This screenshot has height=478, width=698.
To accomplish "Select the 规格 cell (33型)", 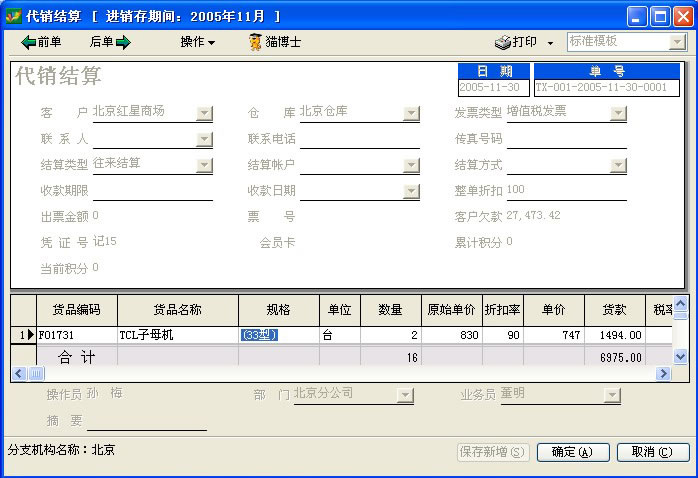I will (278, 335).
